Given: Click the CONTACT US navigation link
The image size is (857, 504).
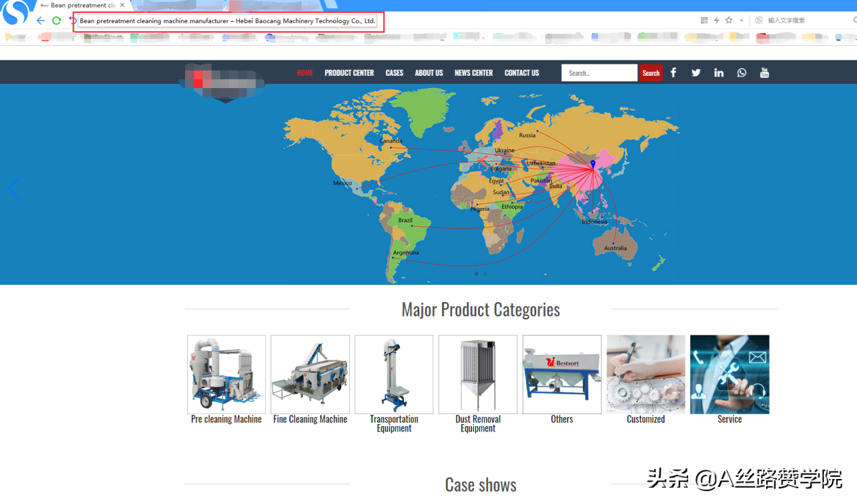Looking at the screenshot, I should (x=521, y=73).
